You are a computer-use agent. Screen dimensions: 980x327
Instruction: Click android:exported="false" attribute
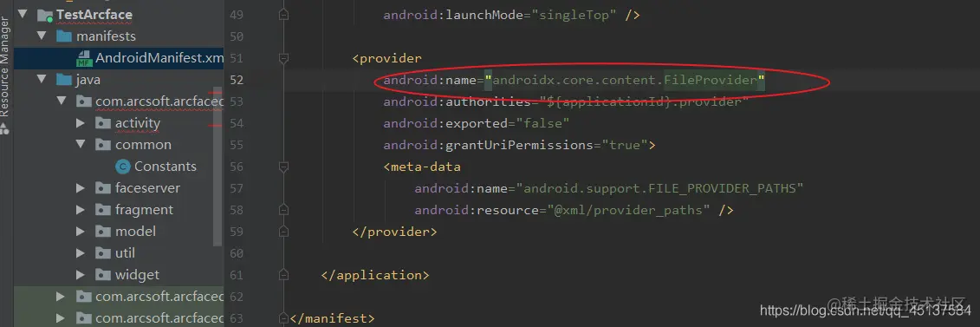coord(477,123)
